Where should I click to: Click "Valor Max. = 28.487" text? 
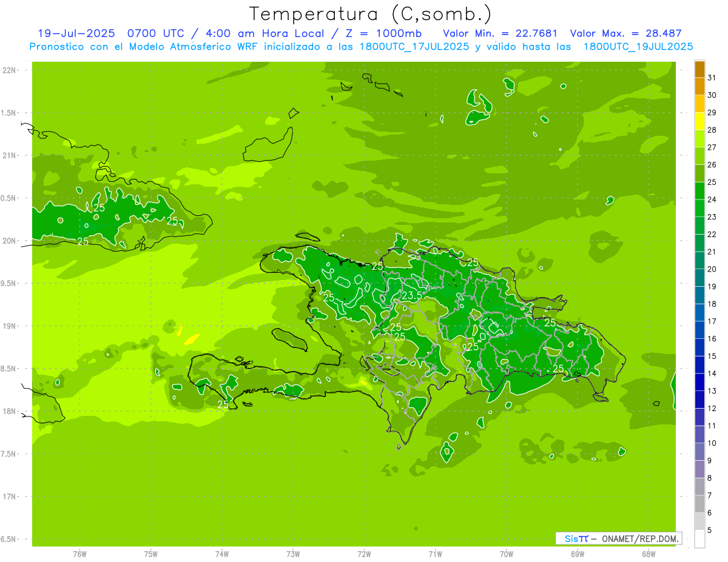pyautogui.click(x=625, y=33)
